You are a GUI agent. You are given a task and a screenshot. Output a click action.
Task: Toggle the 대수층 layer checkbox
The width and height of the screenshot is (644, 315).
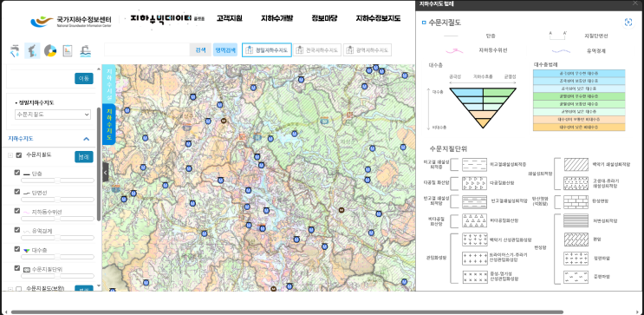point(16,249)
